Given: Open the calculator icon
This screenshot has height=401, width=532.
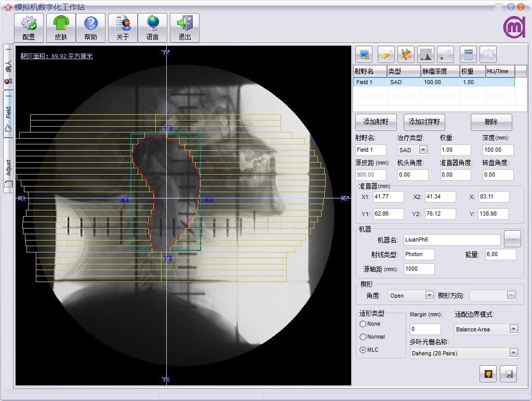Looking at the screenshot, I should 469,55.
